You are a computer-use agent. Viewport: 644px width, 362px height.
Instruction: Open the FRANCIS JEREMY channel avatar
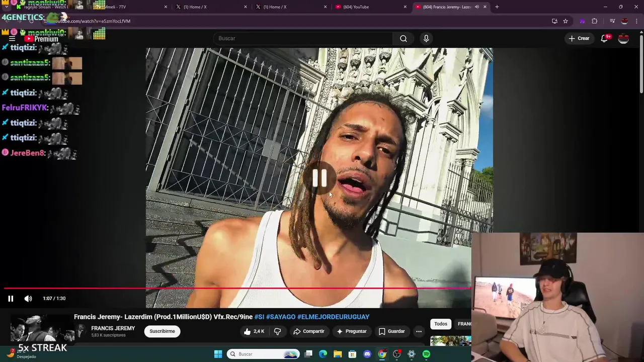pos(80,331)
